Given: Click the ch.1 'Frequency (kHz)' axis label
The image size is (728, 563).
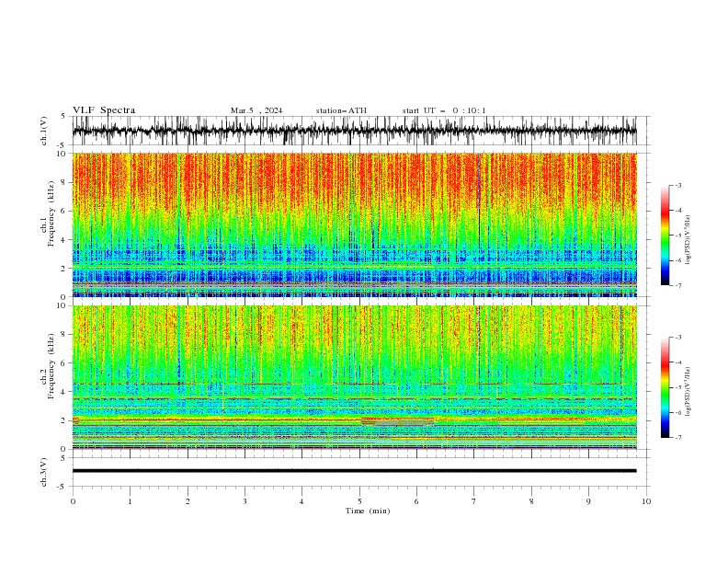Looking at the screenshot, I should click(51, 214).
